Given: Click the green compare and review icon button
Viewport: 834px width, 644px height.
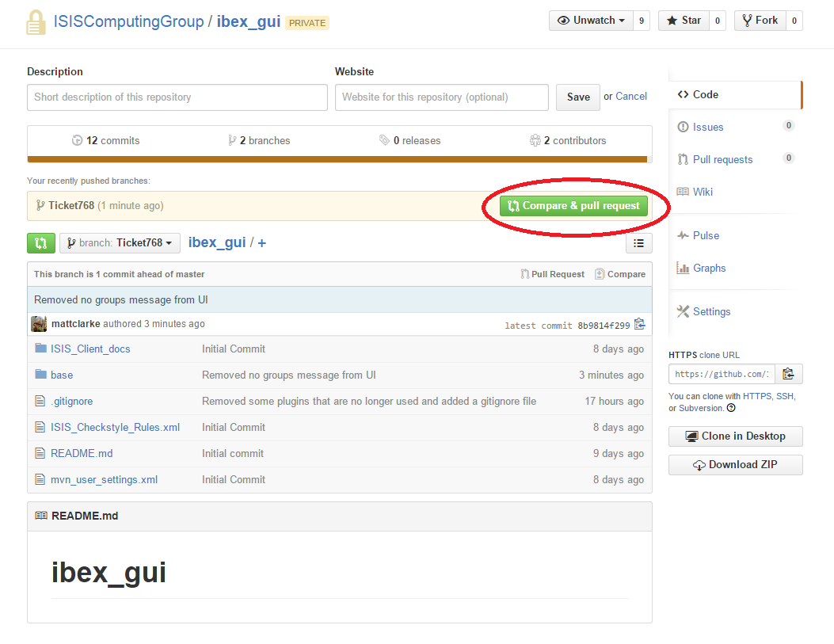Looking at the screenshot, I should point(41,243).
